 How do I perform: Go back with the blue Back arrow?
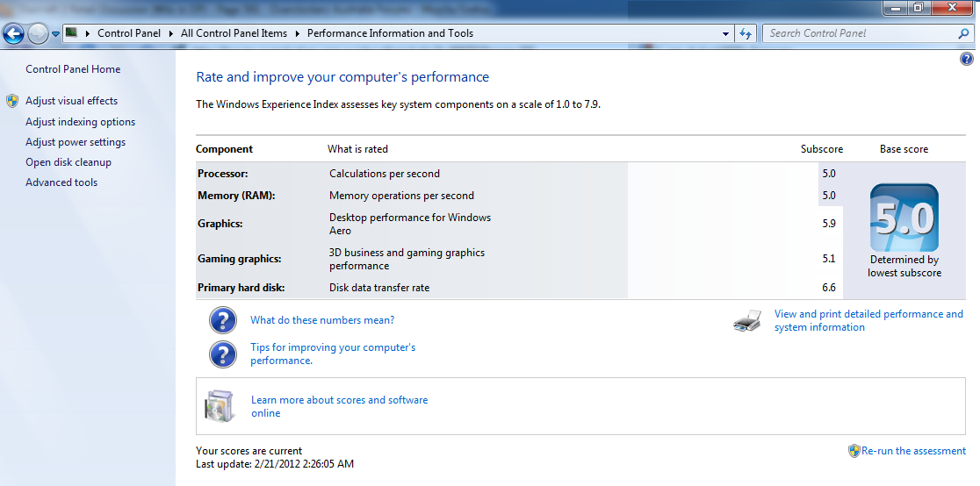[x=14, y=33]
